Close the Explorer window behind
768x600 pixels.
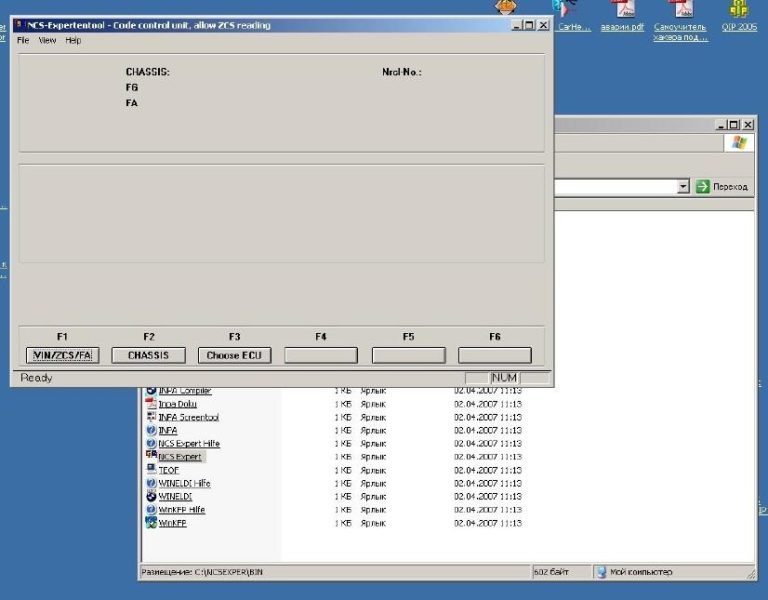tap(748, 125)
